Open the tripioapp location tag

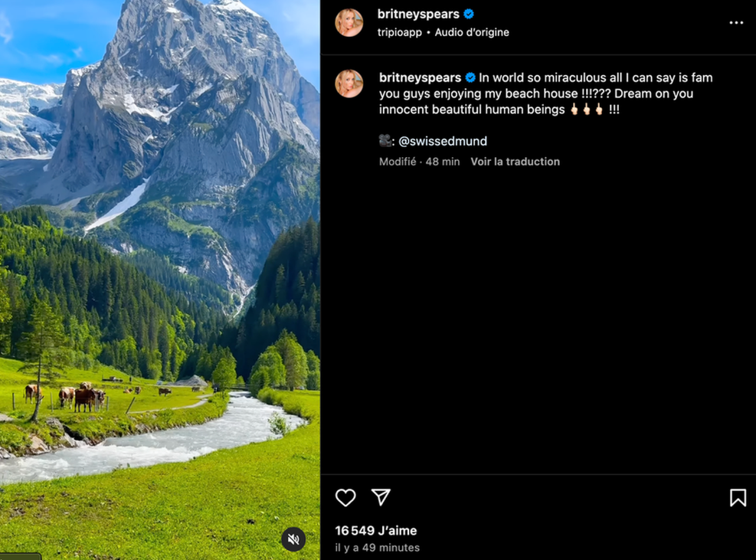pyautogui.click(x=399, y=32)
